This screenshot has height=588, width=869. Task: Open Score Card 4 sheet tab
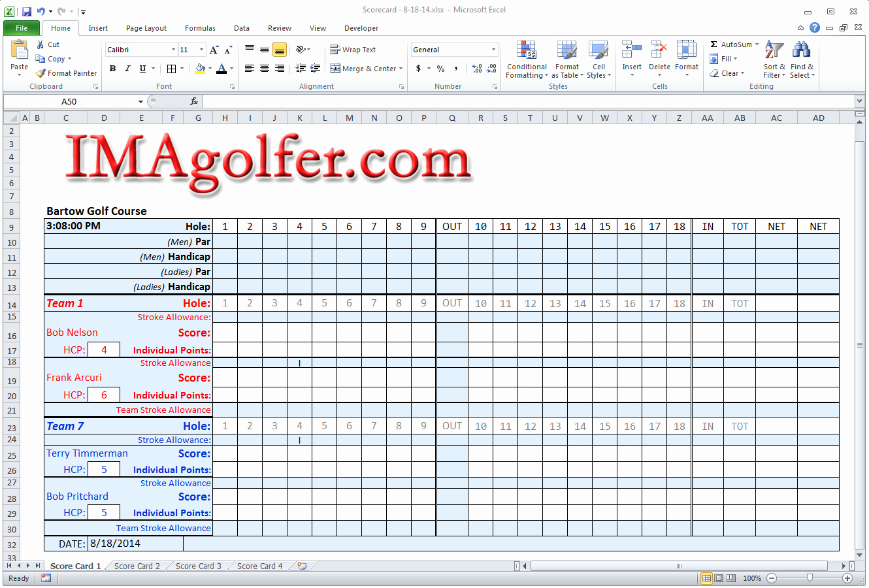(x=259, y=566)
